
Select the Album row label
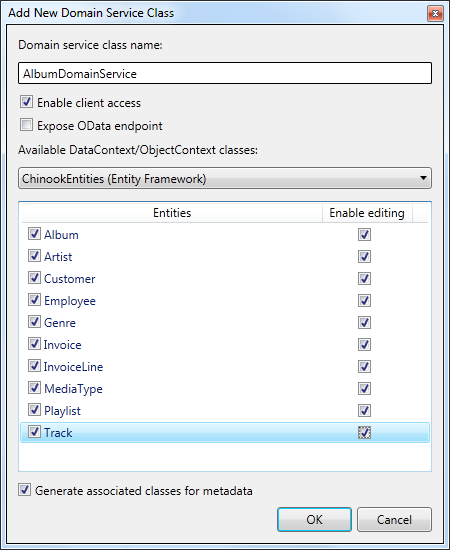point(61,235)
